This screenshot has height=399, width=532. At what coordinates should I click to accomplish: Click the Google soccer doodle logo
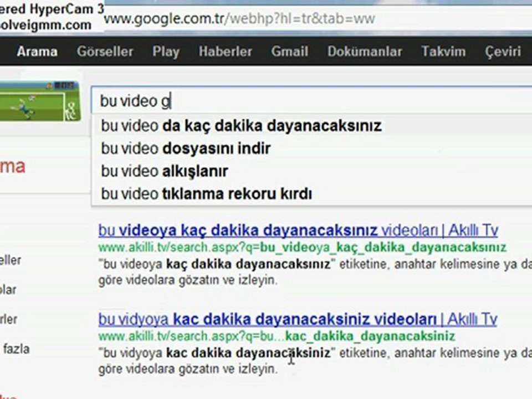[x=40, y=101]
